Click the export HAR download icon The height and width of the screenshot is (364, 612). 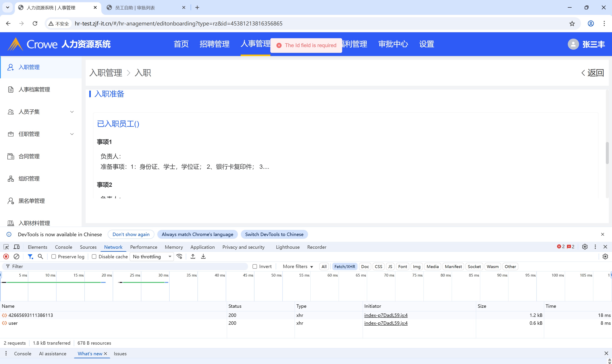tap(203, 257)
